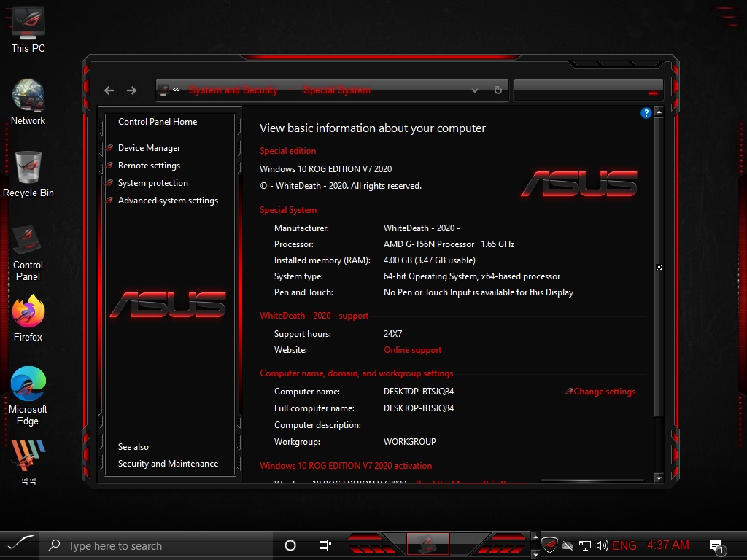The image size is (747, 560).
Task: Click the AMD G-T56N Processor value
Action: tap(449, 244)
